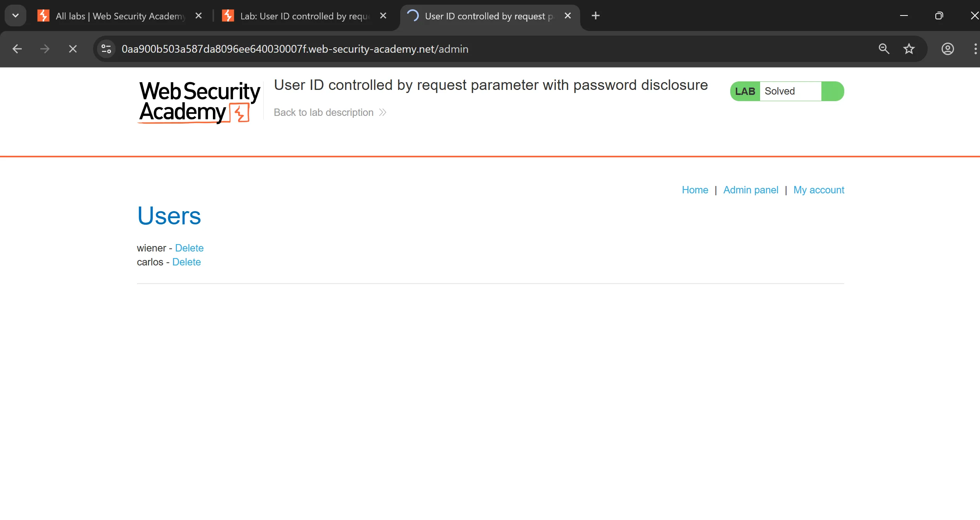
Task: Delete the wiener user
Action: click(189, 248)
